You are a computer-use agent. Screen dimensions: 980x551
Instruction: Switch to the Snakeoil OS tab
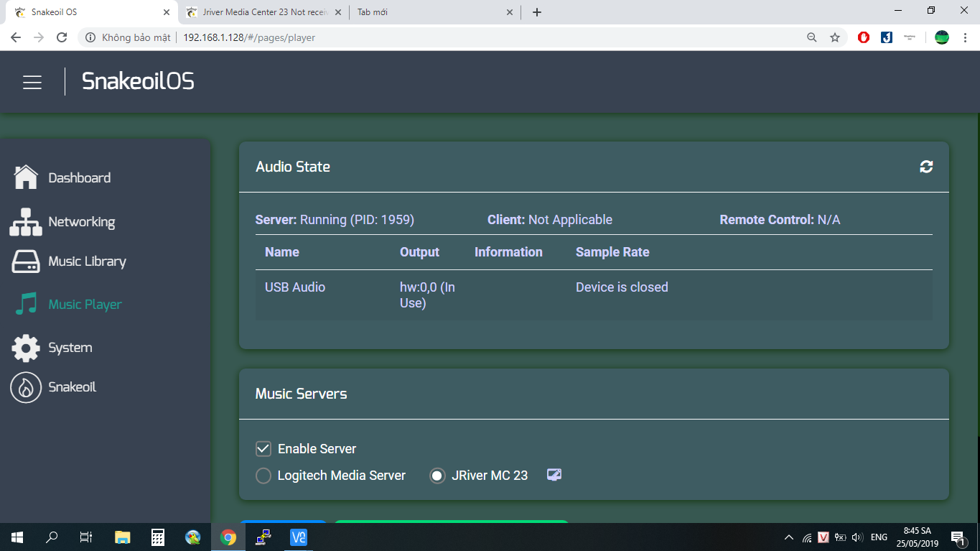(x=90, y=12)
